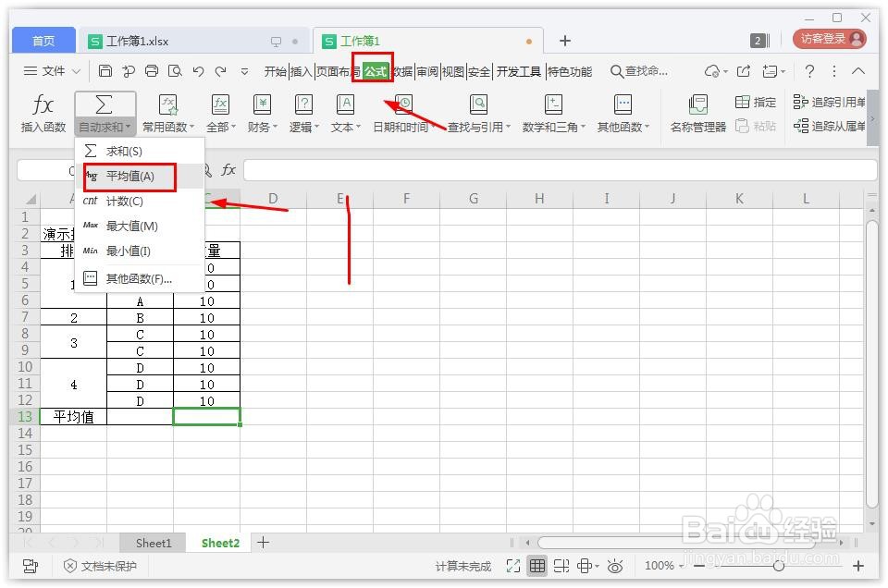Open the Start (开始) ribbon tab
Image resolution: width=888 pixels, height=588 pixels.
coord(276,71)
